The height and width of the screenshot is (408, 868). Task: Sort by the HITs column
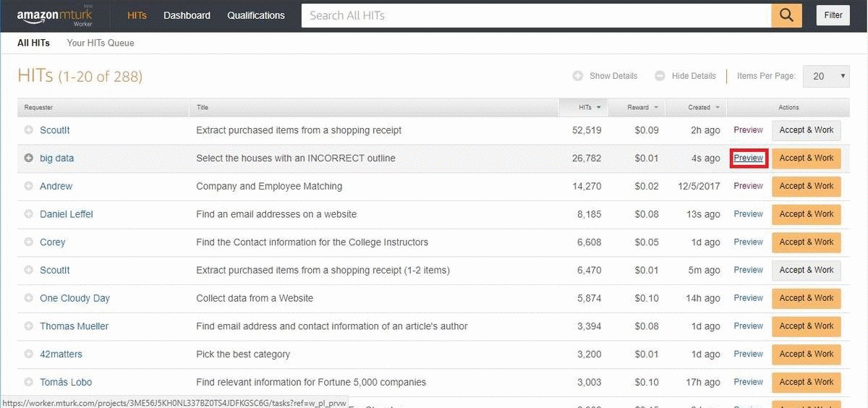(583, 107)
